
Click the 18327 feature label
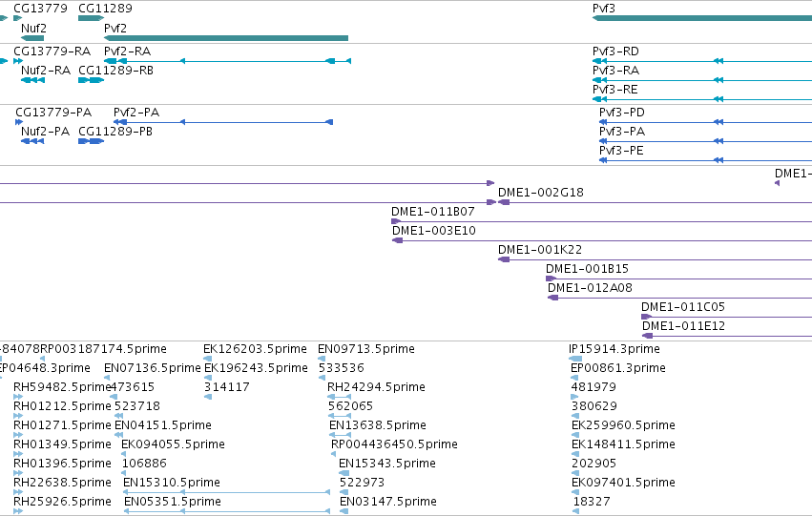592,503
